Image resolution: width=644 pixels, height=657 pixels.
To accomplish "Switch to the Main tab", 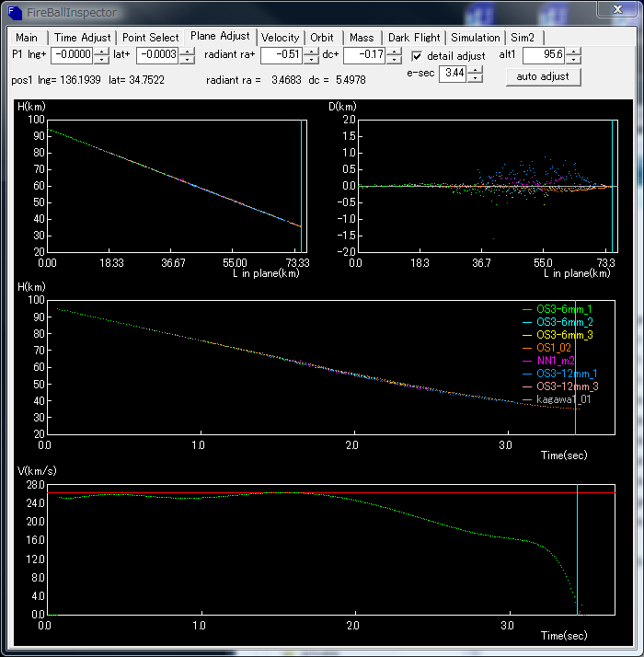I will coord(27,38).
